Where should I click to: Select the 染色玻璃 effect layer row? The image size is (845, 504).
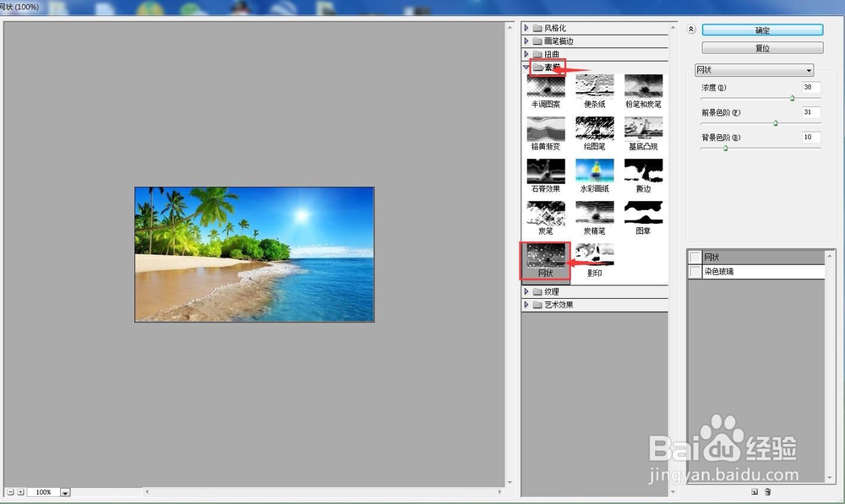click(756, 272)
